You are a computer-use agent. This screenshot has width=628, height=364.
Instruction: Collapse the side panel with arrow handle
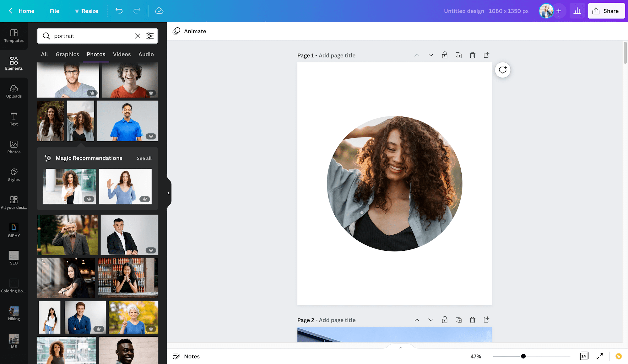tap(169, 193)
